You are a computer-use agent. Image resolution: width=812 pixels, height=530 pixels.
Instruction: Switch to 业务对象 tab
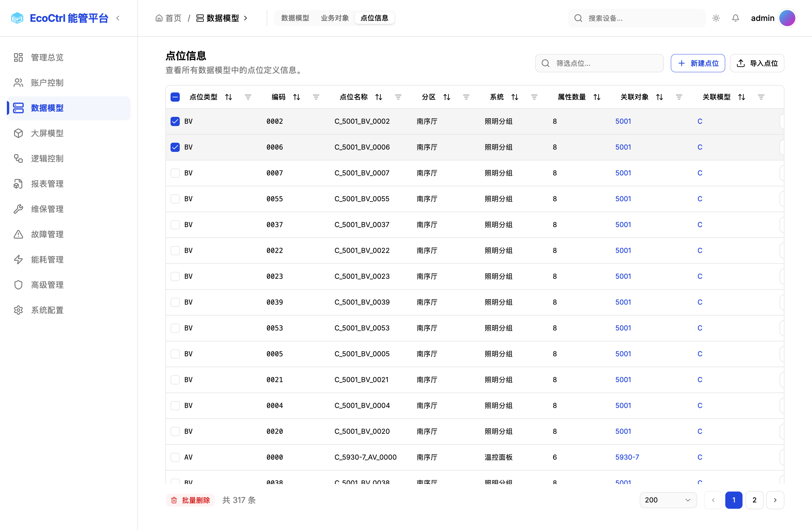pos(335,18)
